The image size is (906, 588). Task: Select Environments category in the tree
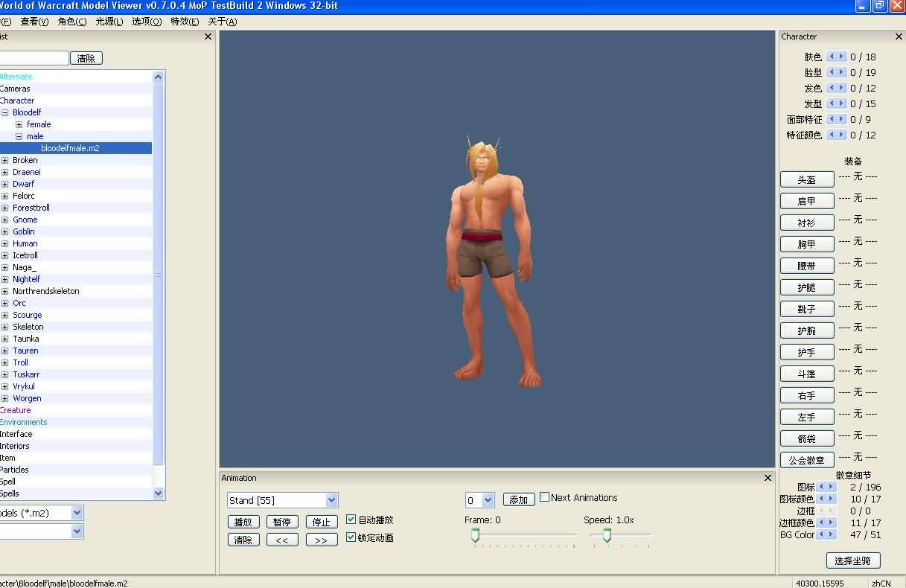[x=23, y=422]
